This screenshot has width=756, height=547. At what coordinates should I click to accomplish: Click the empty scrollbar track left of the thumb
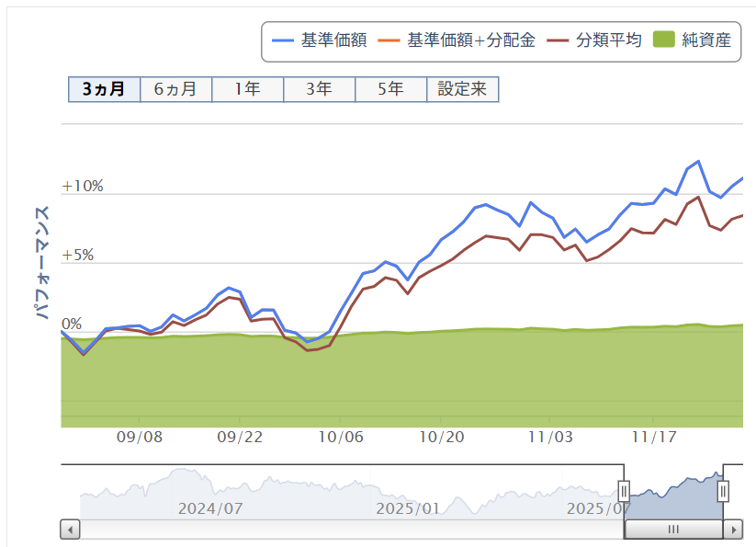pyautogui.click(x=349, y=530)
